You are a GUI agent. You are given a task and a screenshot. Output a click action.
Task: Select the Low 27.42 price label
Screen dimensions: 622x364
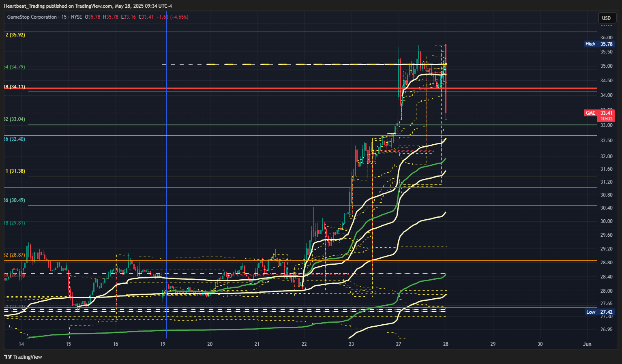pos(599,312)
